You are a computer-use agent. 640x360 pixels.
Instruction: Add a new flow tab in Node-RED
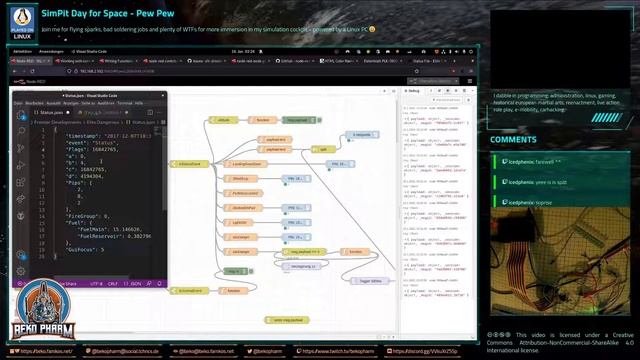[x=384, y=91]
